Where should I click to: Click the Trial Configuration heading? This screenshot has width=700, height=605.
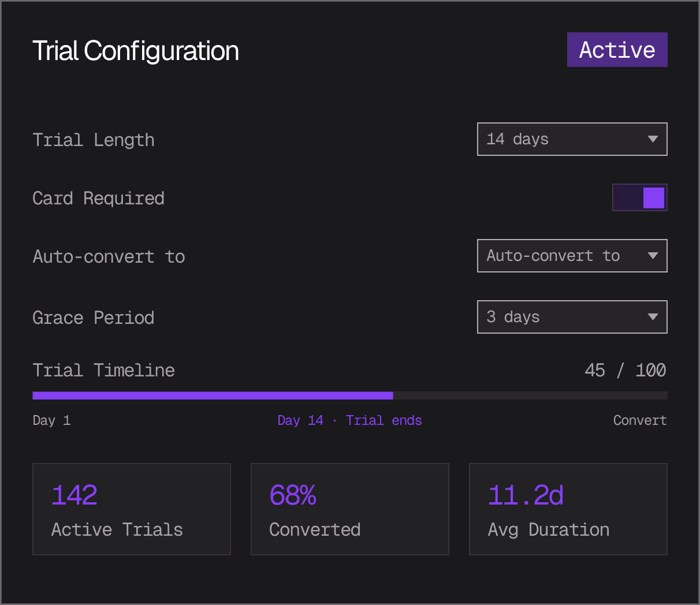point(136,51)
